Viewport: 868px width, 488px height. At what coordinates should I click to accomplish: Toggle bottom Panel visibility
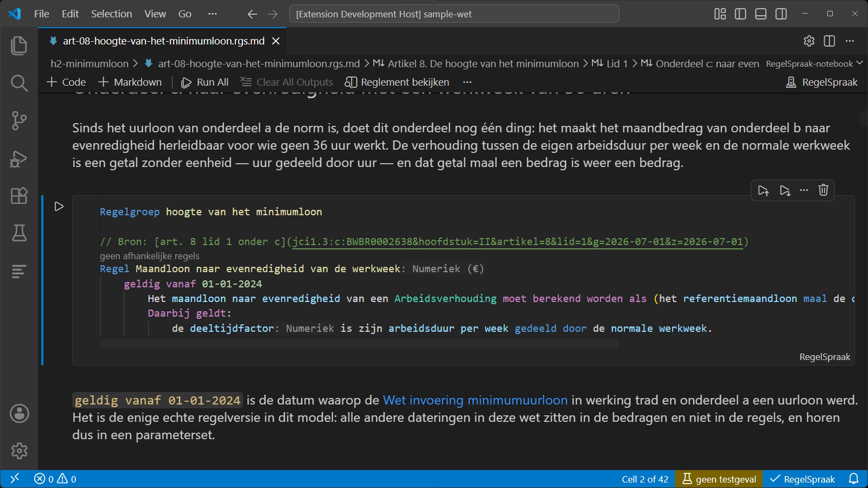[761, 14]
